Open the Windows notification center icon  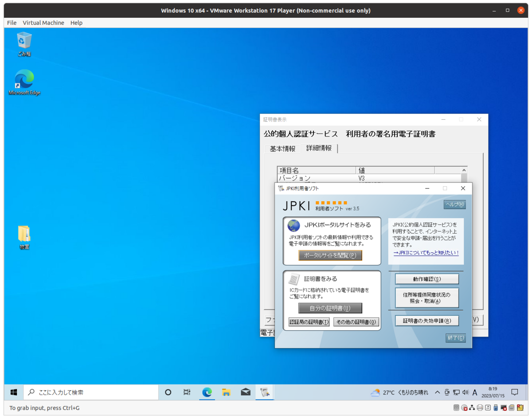pos(515,392)
